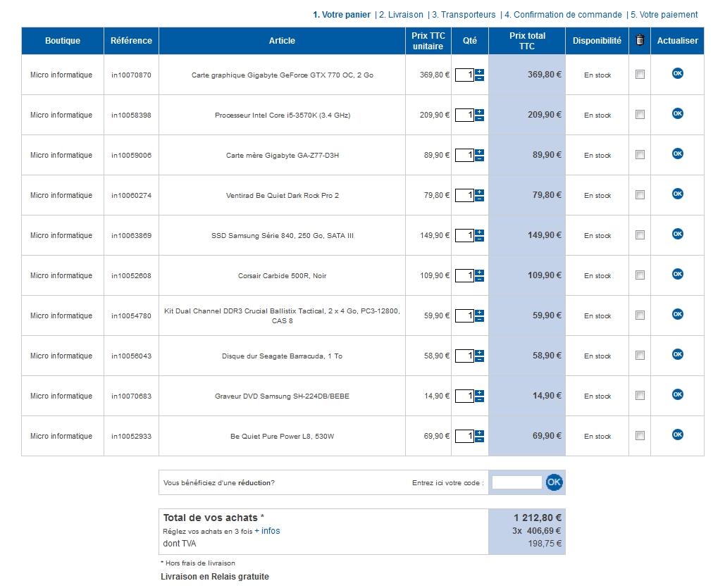Click OK update icon for Crucial Ballistix row
This screenshot has height=588, width=725.
[x=677, y=314]
